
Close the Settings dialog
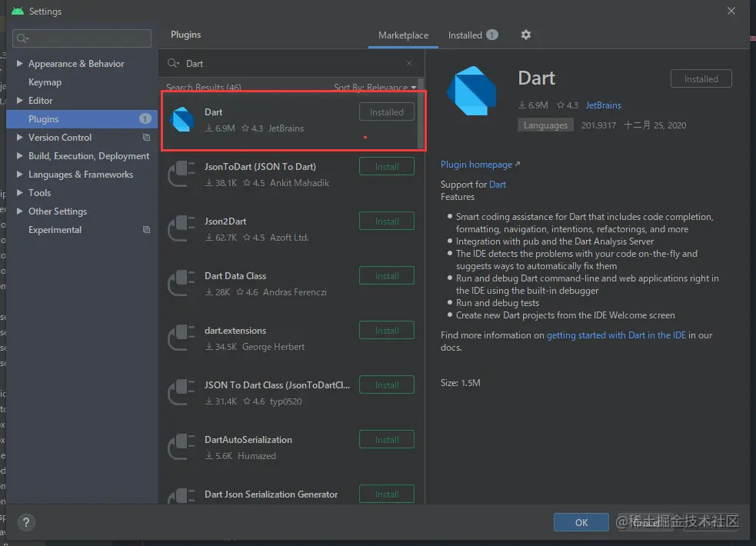731,11
